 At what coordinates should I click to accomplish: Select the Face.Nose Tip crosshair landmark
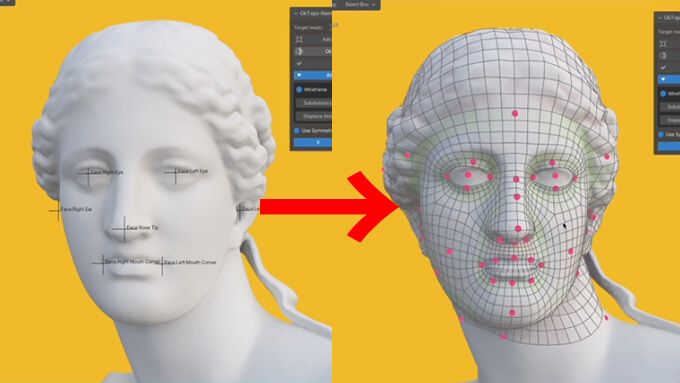pos(124,229)
